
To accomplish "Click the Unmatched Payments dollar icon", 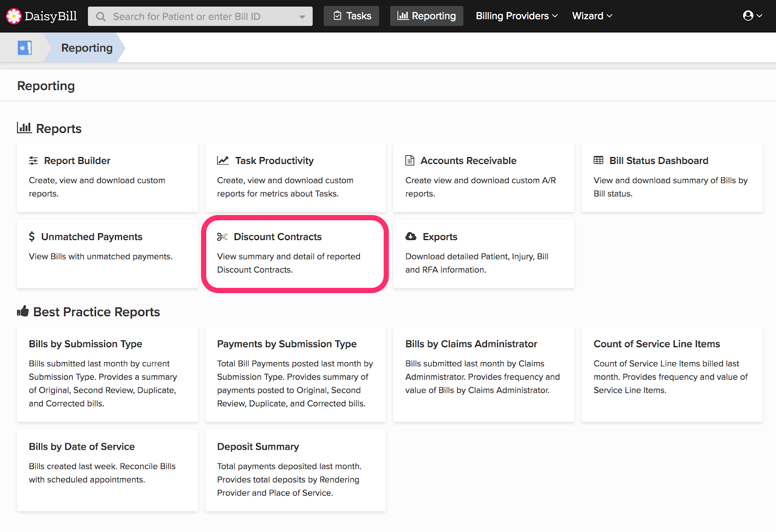I will click(32, 237).
